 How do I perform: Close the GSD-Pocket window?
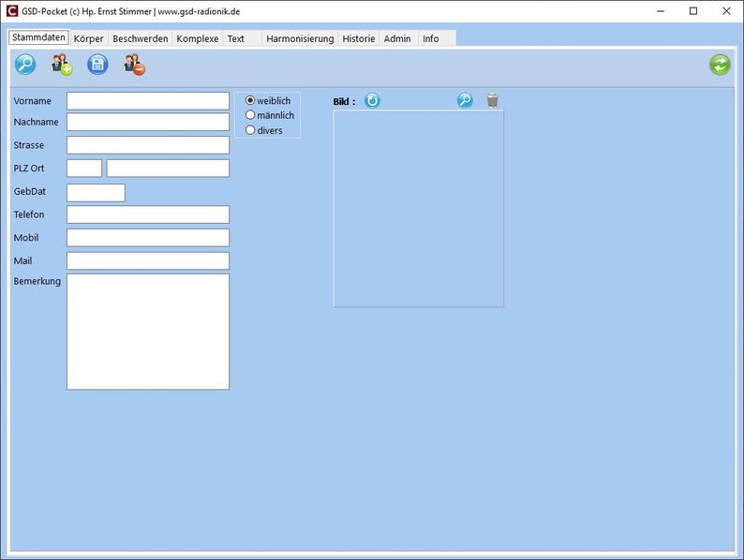point(726,11)
